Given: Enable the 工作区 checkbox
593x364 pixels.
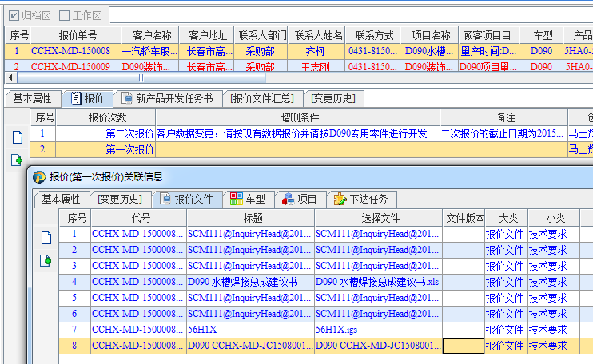Looking at the screenshot, I should click(x=65, y=15).
